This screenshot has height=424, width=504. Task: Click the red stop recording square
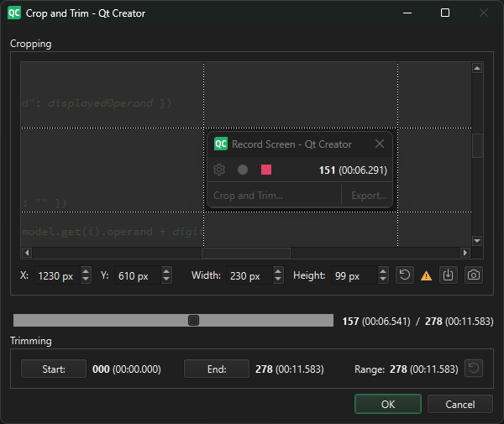(266, 170)
